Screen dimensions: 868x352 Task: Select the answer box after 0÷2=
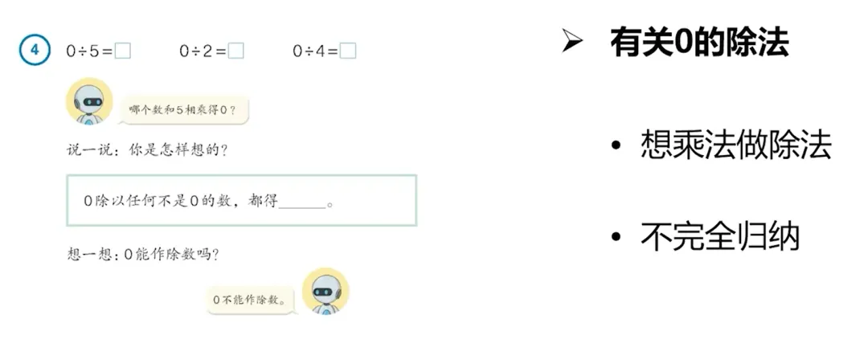(x=235, y=51)
